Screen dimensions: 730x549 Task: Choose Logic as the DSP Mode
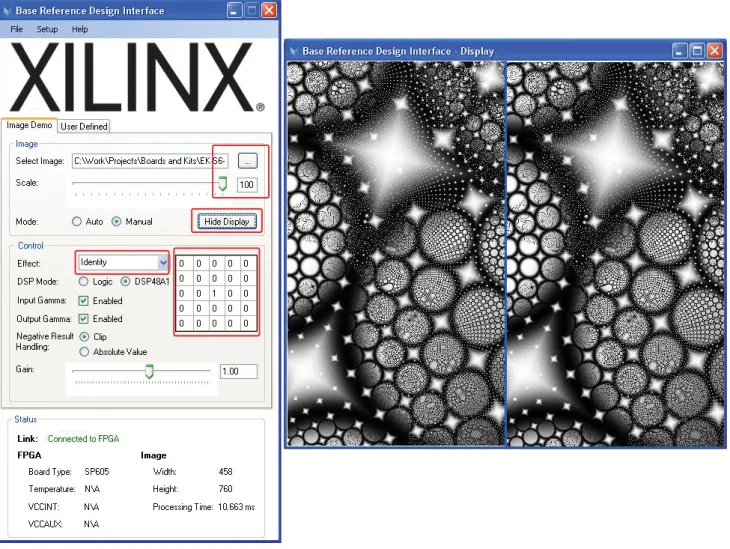click(83, 281)
